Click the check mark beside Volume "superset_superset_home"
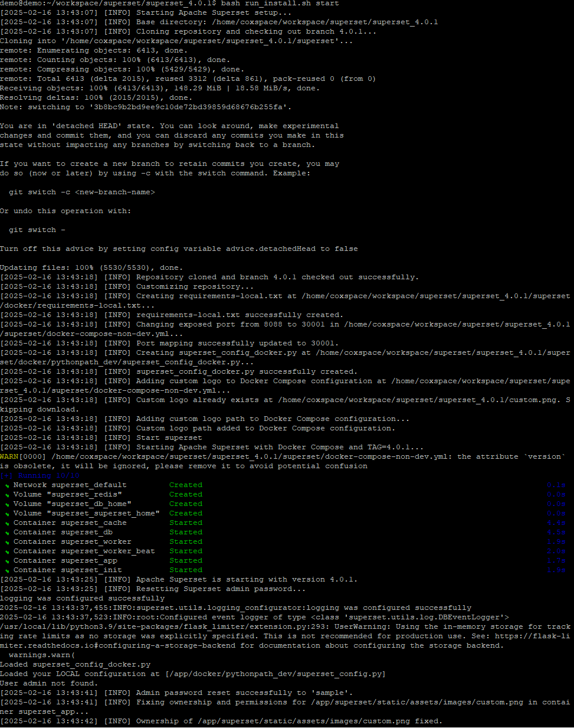Viewport: 574px width, 728px height. (x=7, y=514)
